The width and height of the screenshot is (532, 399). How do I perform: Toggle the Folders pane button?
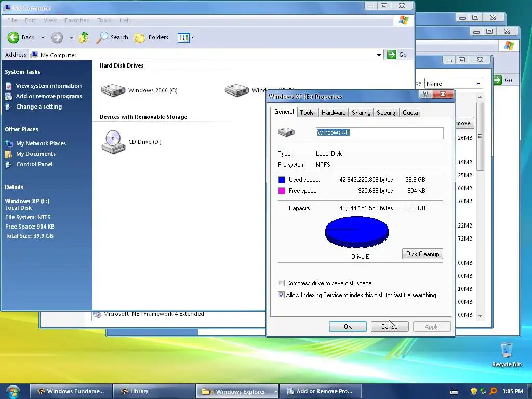tap(151, 37)
